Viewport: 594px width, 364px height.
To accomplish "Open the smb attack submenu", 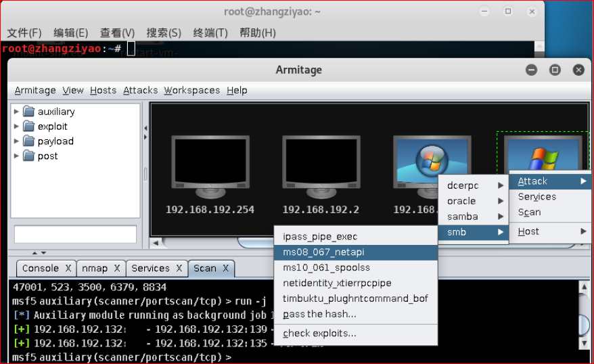I will click(473, 232).
